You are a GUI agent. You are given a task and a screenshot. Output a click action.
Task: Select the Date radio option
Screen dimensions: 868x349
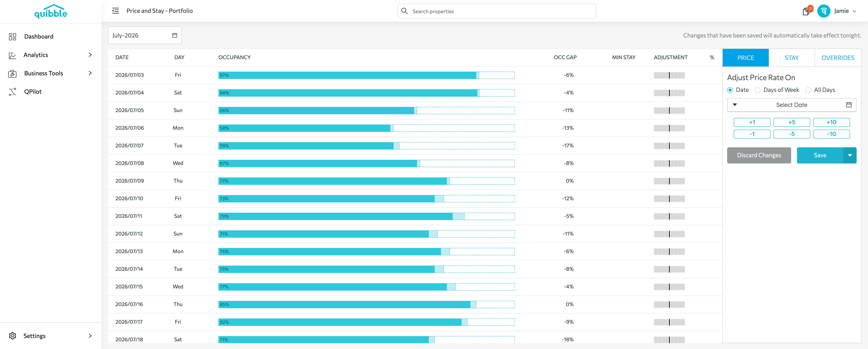[730, 90]
